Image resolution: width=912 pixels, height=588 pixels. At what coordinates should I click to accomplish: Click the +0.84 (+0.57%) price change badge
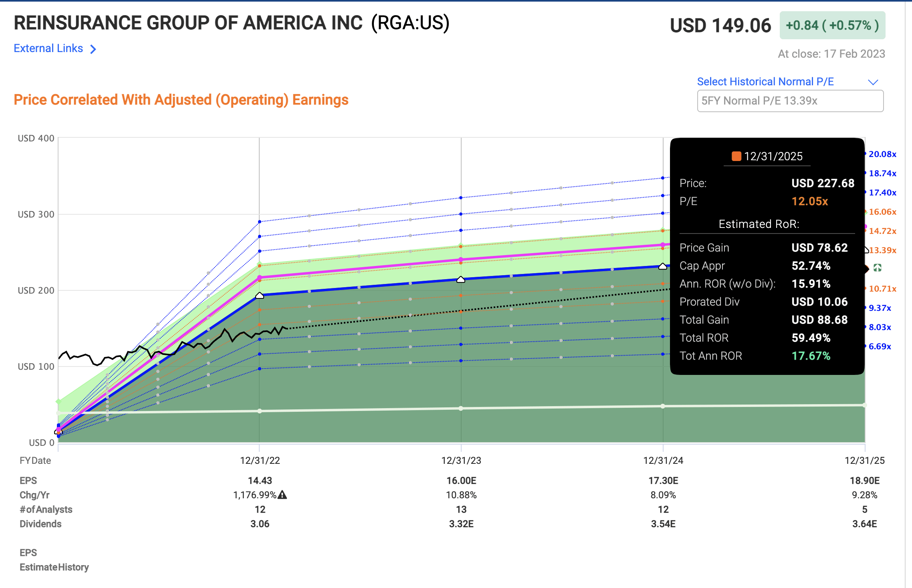[x=832, y=25]
